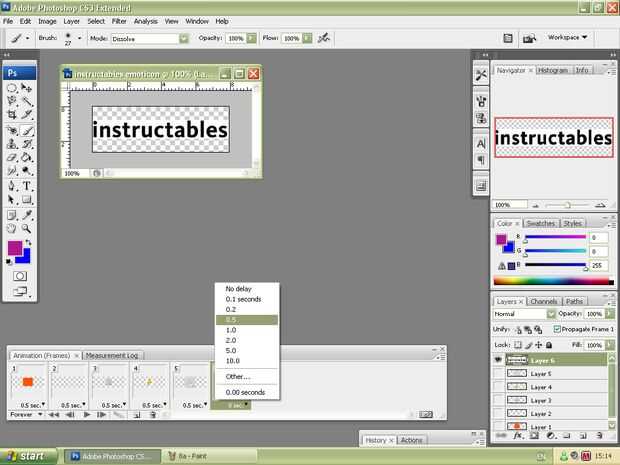Open the Filter menu
Image resolution: width=620 pixels, height=465 pixels.
[x=119, y=21]
